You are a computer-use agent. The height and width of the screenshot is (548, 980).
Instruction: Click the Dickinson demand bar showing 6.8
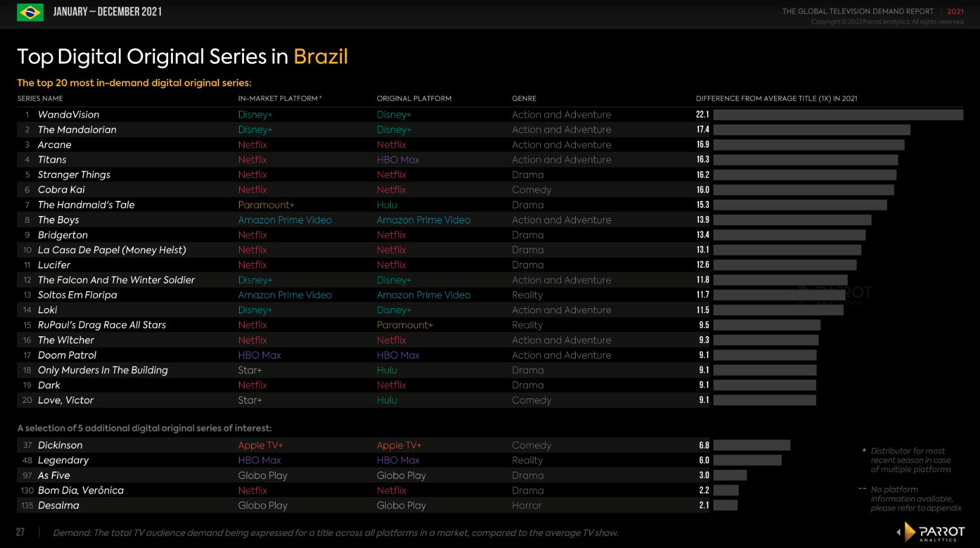751,445
